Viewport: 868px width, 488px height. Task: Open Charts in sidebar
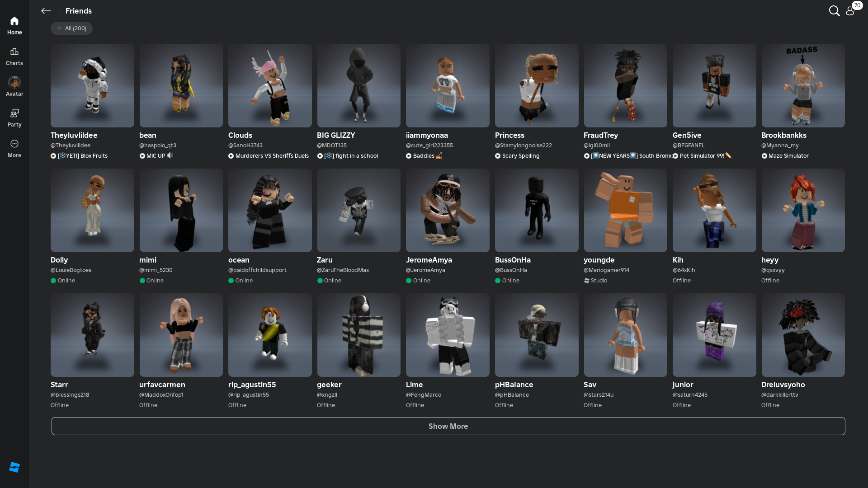(x=14, y=56)
